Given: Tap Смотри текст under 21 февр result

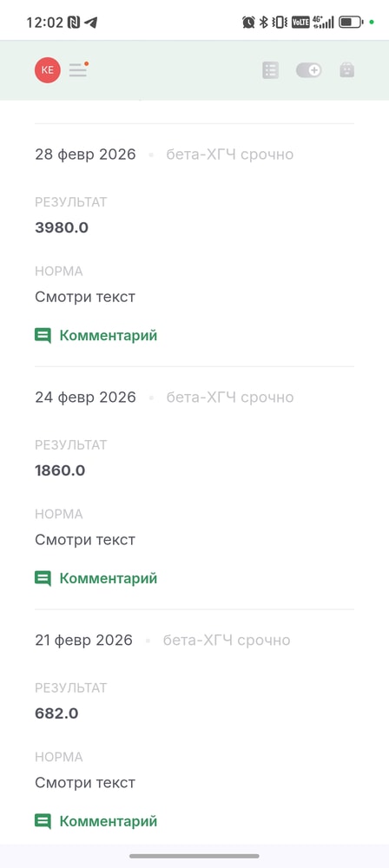Looking at the screenshot, I should 85,783.
